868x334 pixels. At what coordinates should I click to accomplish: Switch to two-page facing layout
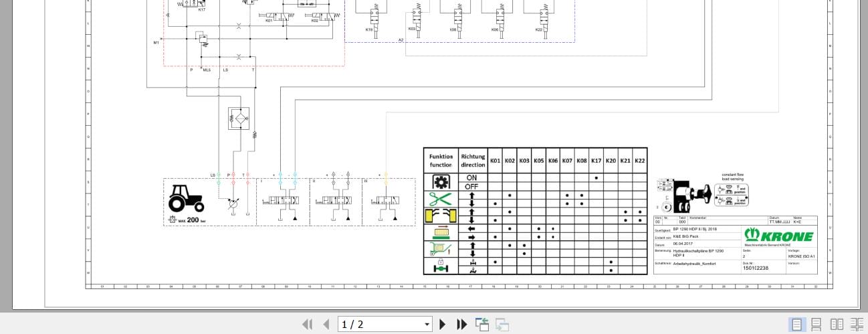click(837, 325)
